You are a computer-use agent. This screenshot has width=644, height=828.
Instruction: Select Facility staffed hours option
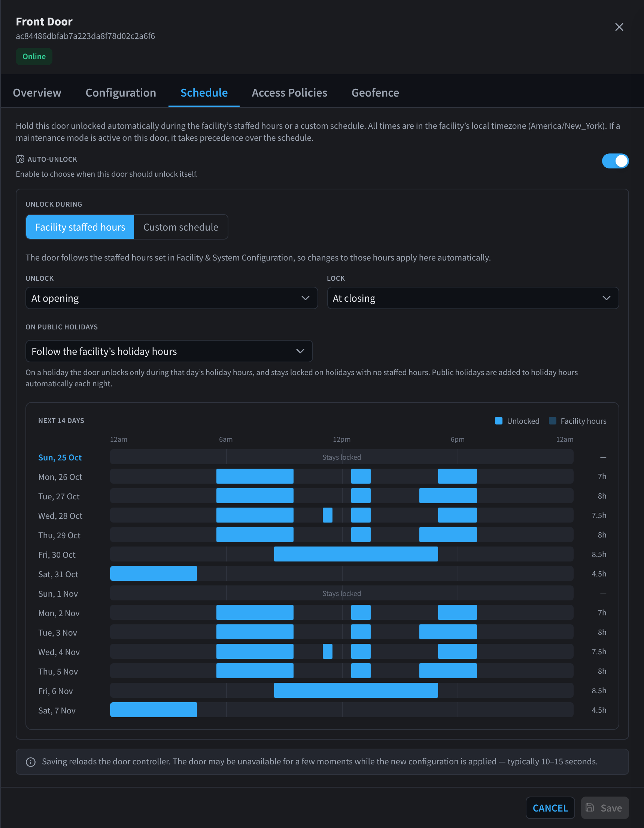(x=80, y=227)
